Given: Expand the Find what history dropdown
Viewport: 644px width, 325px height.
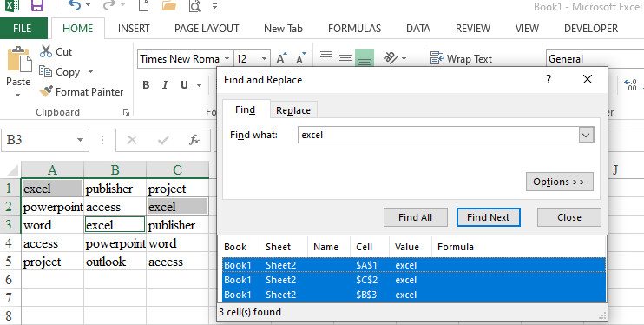Looking at the screenshot, I should coord(587,135).
